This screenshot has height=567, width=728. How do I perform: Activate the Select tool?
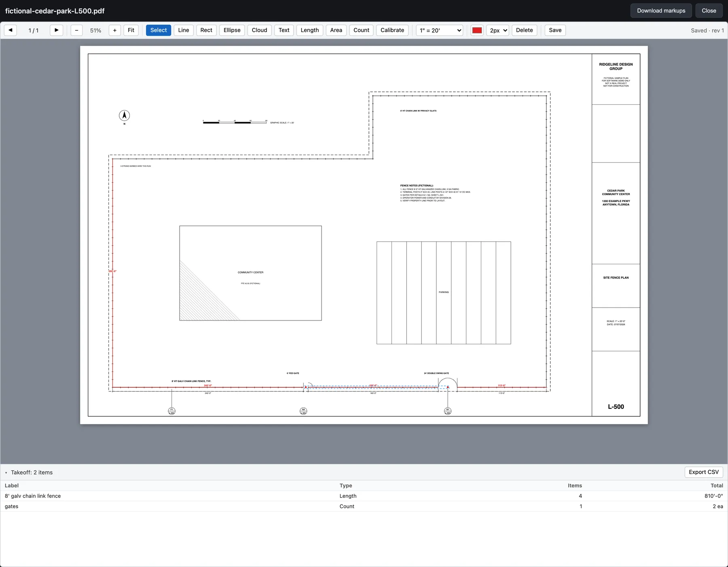click(x=159, y=30)
